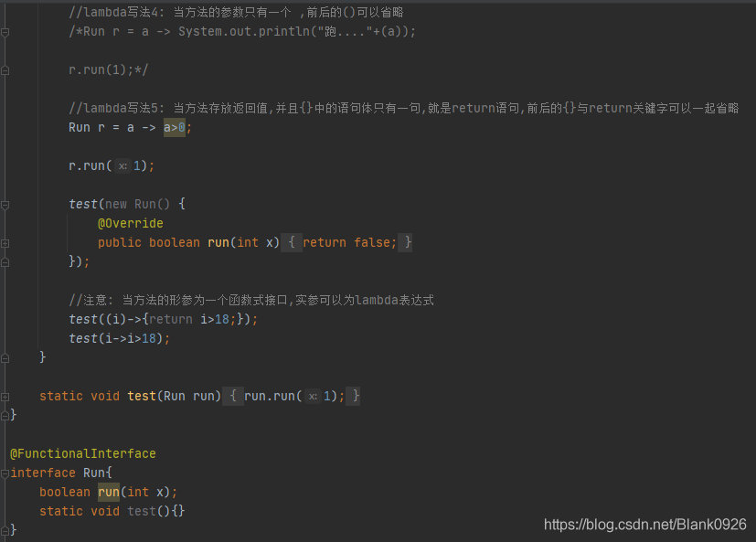
Task: Click the test(i->i>18) call
Action: (x=119, y=338)
